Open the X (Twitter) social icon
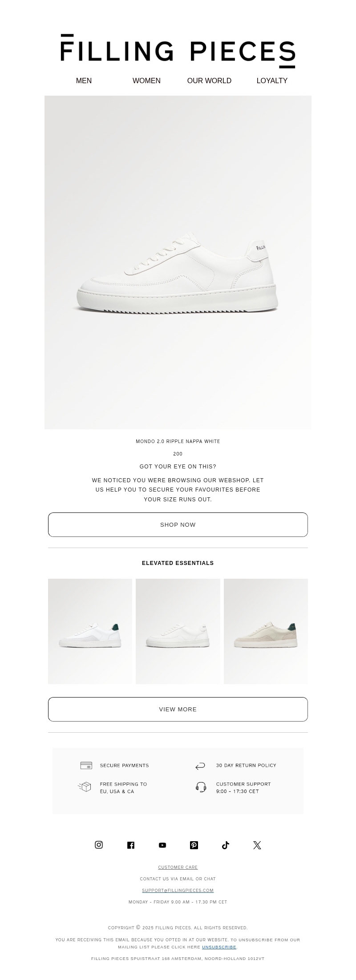The height and width of the screenshot is (980, 356). (257, 845)
